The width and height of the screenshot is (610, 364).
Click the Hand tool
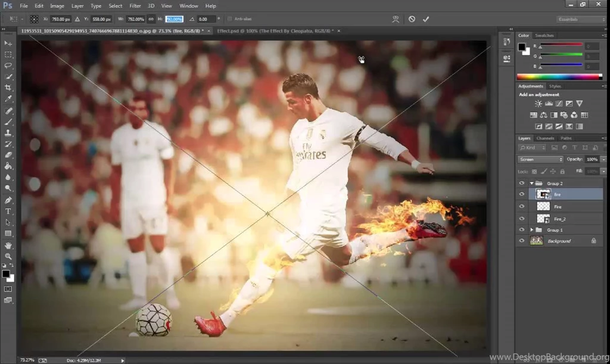8,245
